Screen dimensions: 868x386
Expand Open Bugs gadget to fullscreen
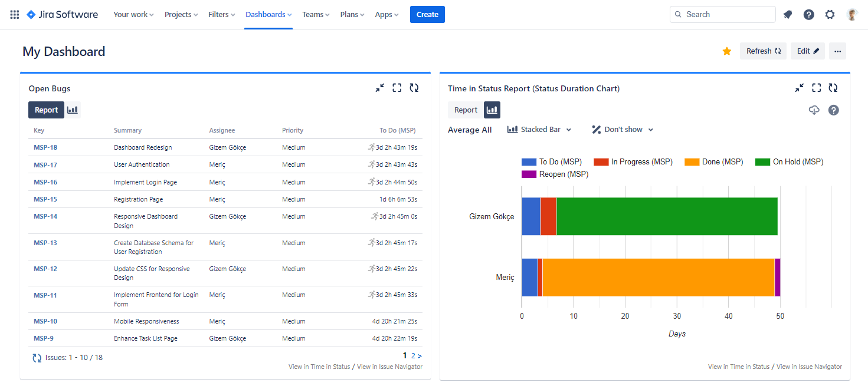(397, 87)
